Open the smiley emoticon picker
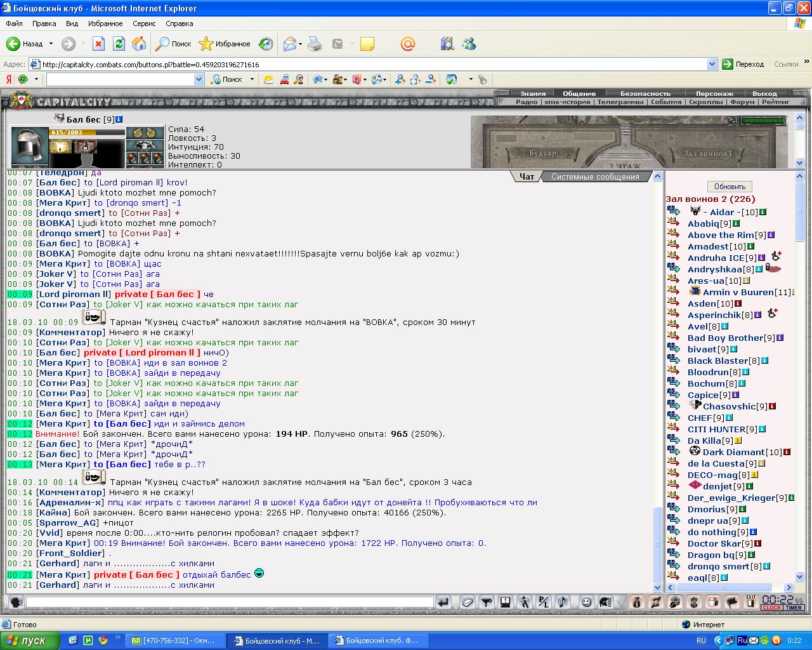The image size is (812, 650). [x=586, y=602]
